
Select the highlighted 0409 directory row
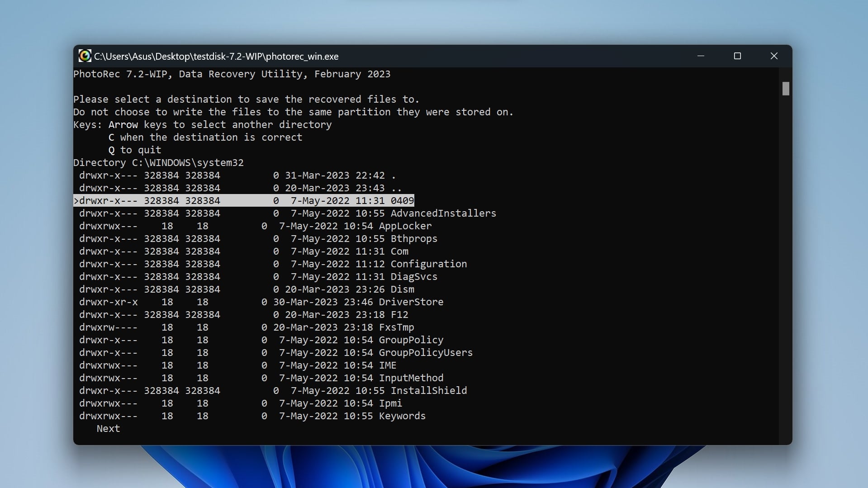pos(244,201)
